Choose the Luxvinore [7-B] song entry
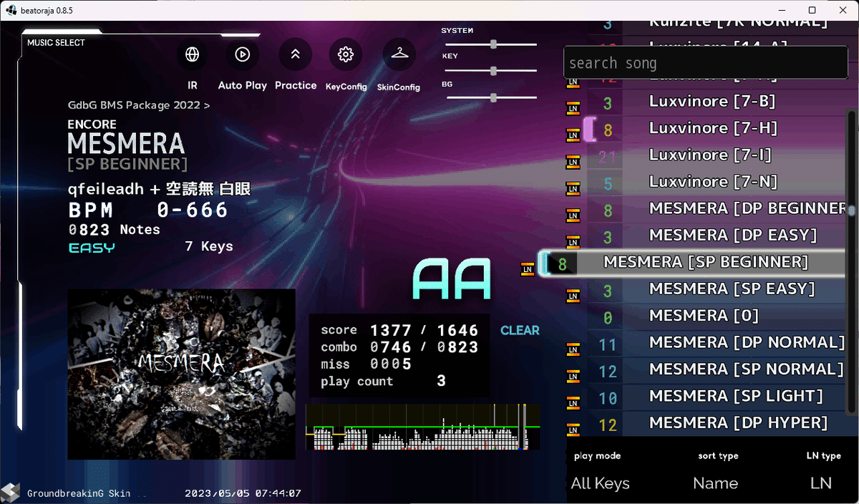The image size is (859, 504). pos(712,101)
